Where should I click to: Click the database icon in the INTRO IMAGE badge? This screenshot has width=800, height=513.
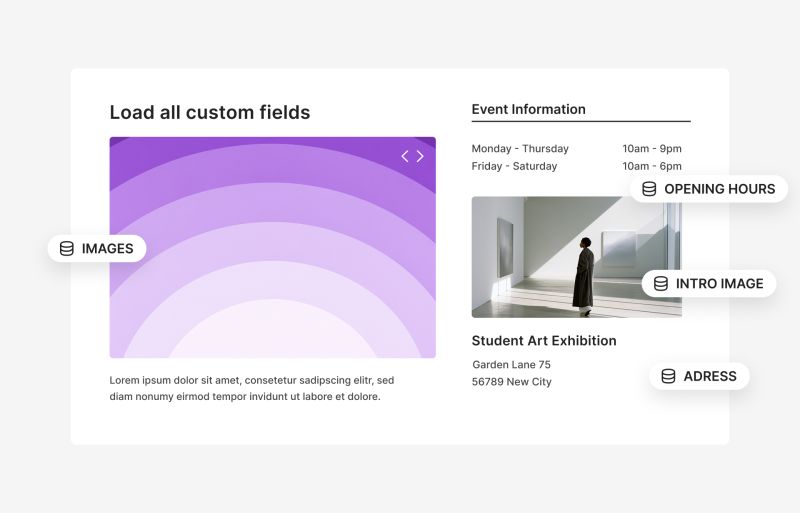[661, 283]
